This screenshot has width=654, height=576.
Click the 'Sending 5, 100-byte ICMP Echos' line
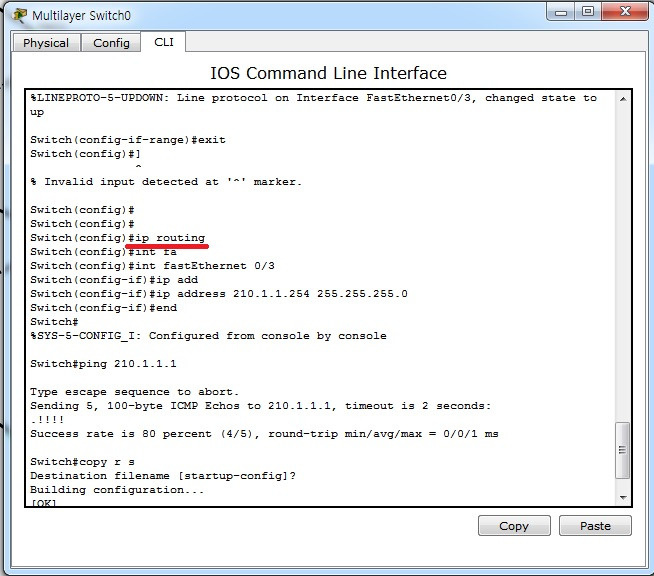[261, 406]
